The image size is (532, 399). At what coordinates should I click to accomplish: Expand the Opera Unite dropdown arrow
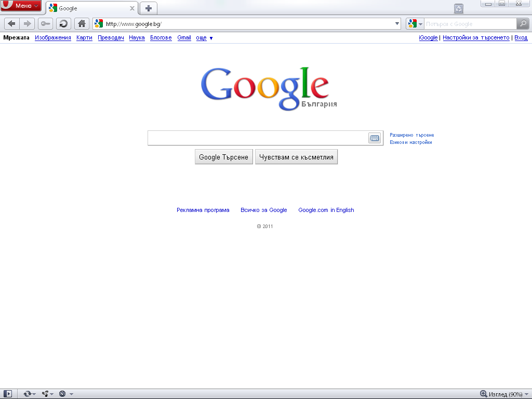pyautogui.click(x=52, y=394)
